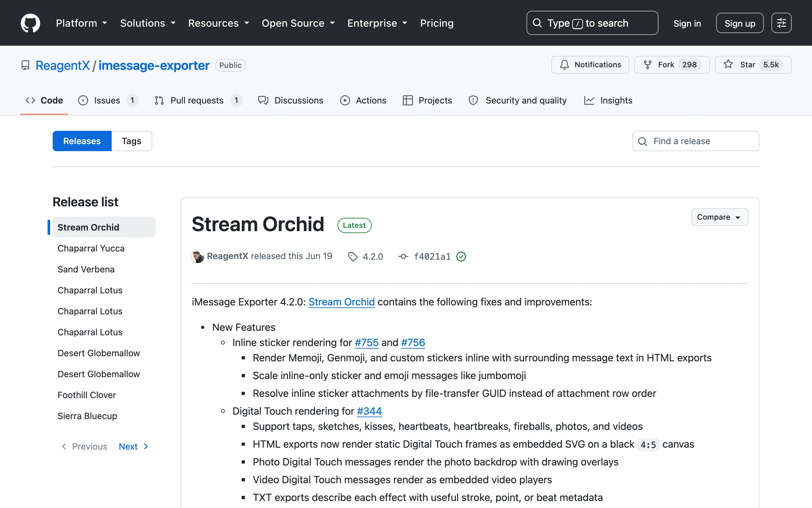
Task: Focus the Type to search field
Action: pos(592,23)
